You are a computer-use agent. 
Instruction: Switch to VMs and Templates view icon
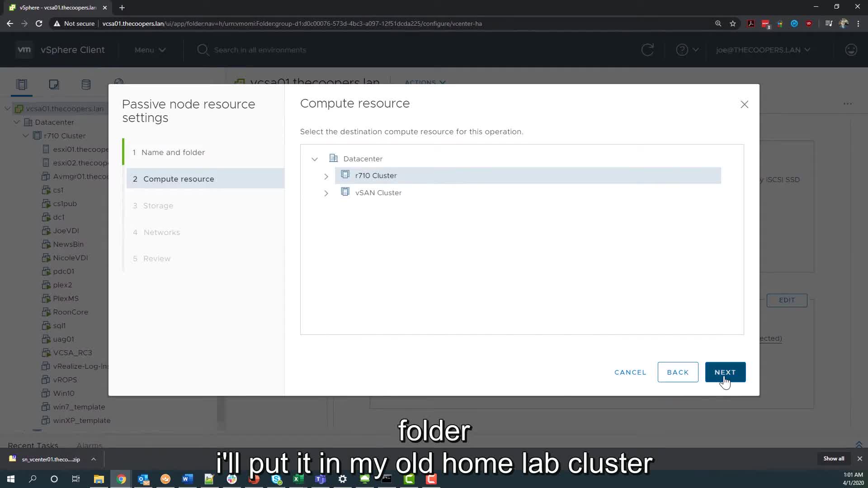[54, 84]
